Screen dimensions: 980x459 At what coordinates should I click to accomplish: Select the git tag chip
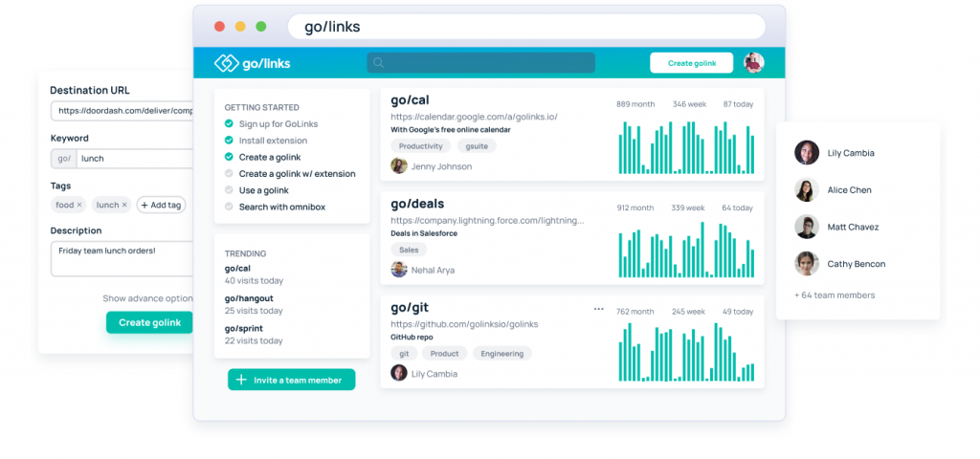(x=404, y=354)
